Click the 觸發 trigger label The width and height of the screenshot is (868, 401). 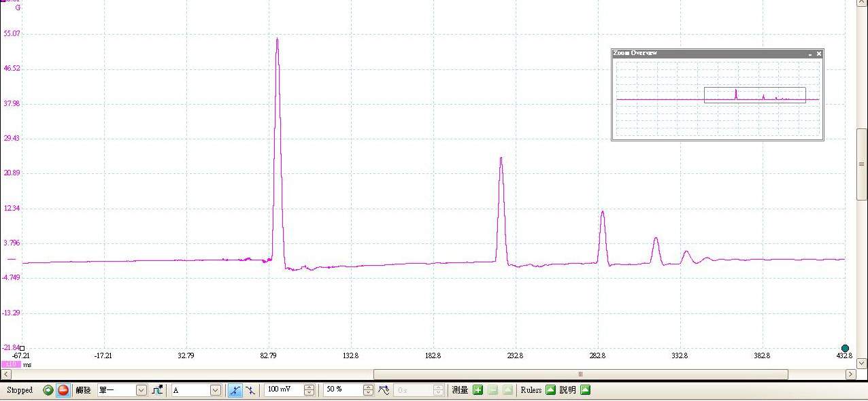coord(83,390)
